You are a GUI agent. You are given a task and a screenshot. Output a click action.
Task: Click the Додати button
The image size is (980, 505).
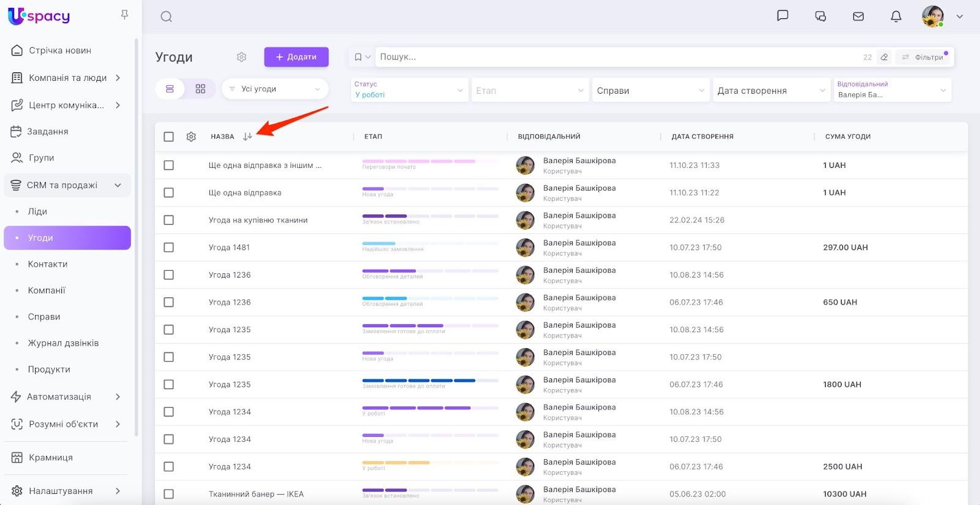(x=296, y=57)
